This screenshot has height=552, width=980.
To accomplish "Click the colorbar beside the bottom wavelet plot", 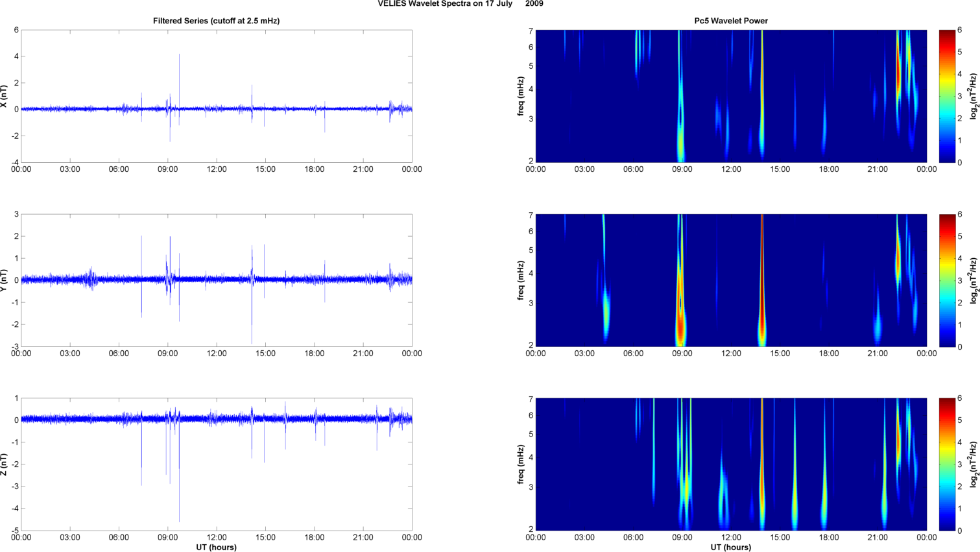I will tap(947, 464).
